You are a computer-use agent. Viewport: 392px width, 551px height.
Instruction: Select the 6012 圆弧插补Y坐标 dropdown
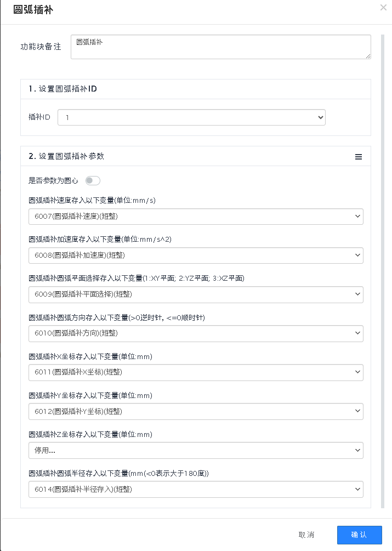point(196,411)
